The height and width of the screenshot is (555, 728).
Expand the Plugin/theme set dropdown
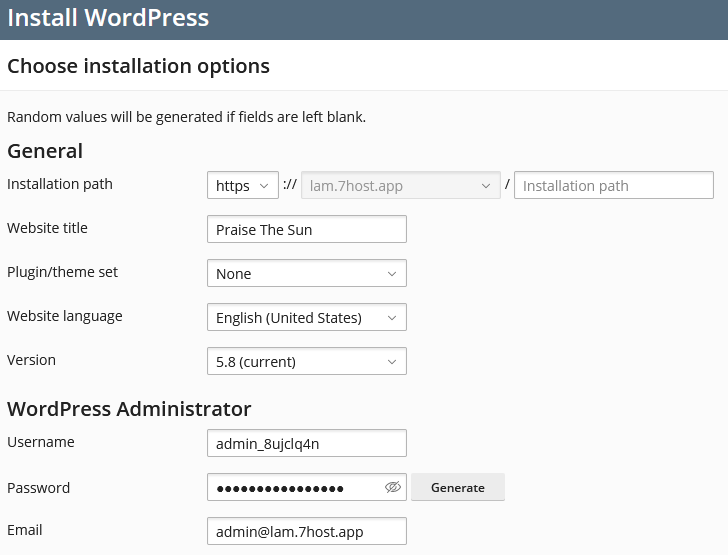pos(307,273)
